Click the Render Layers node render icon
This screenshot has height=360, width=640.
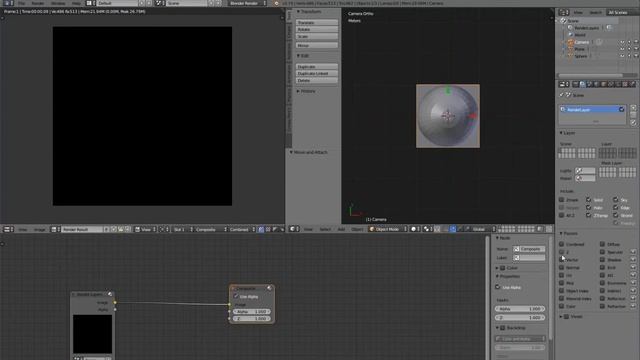coord(110,294)
